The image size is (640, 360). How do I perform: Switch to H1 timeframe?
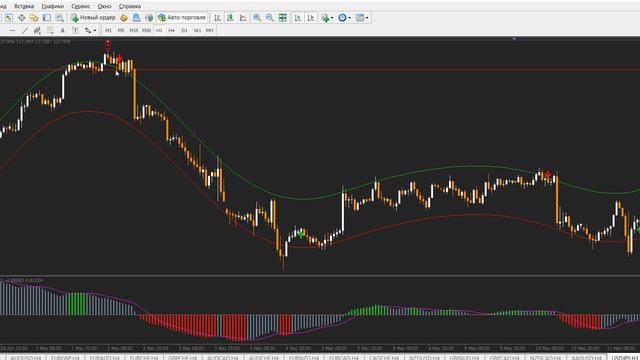159,30
